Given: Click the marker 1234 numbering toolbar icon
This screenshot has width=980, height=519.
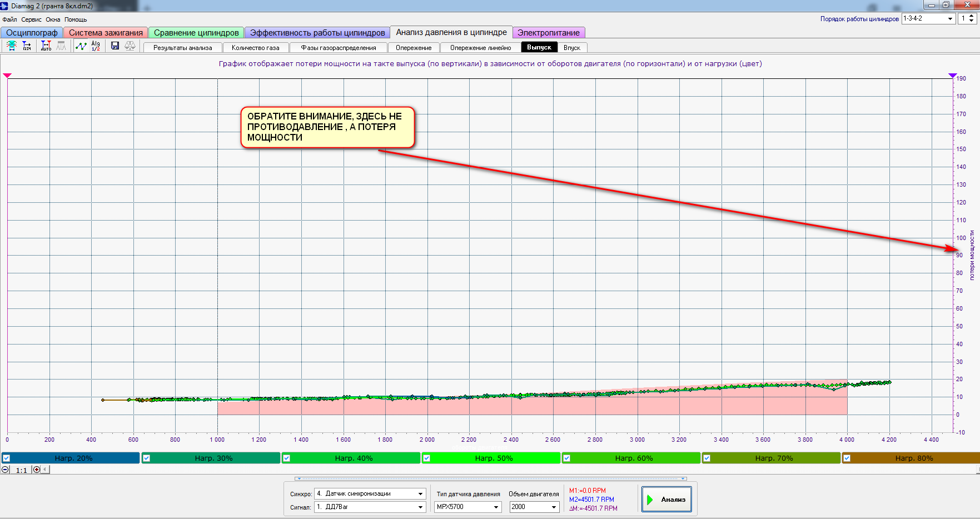Looking at the screenshot, I should (x=26, y=46).
